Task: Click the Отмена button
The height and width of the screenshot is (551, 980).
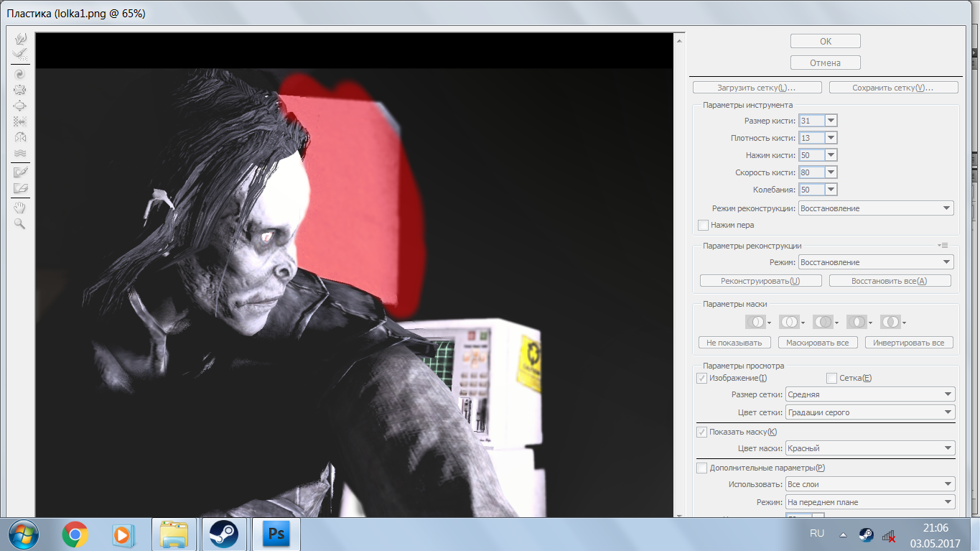Action: coord(825,62)
